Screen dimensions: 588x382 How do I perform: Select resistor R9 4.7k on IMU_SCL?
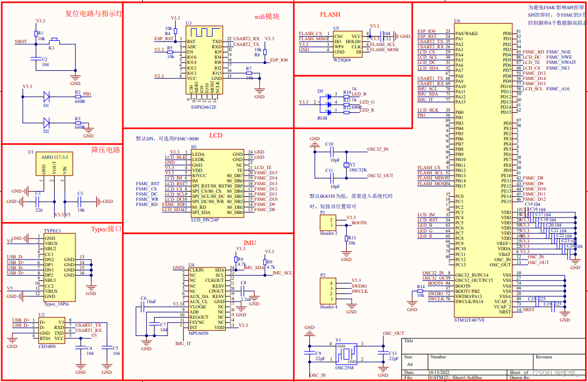pyautogui.click(x=265, y=262)
